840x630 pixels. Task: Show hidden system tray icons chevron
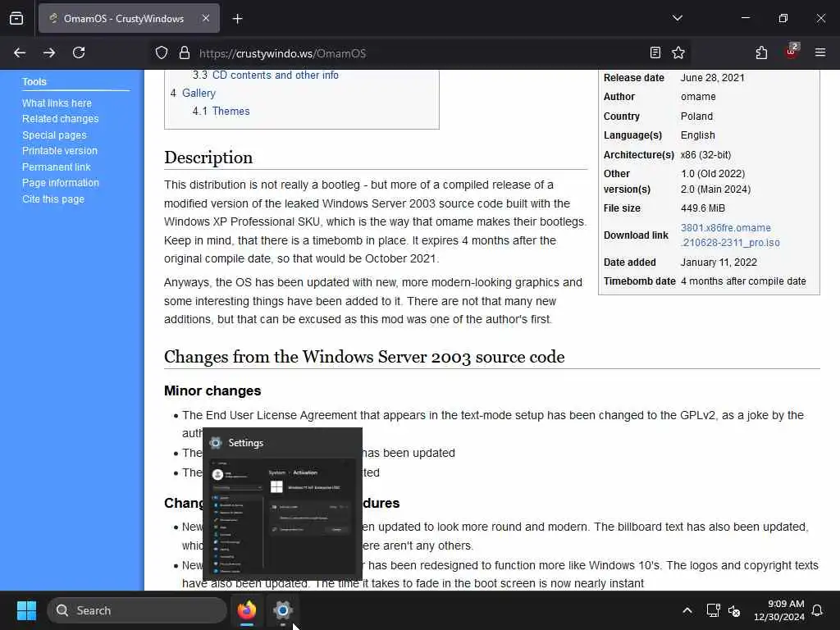[687, 610]
